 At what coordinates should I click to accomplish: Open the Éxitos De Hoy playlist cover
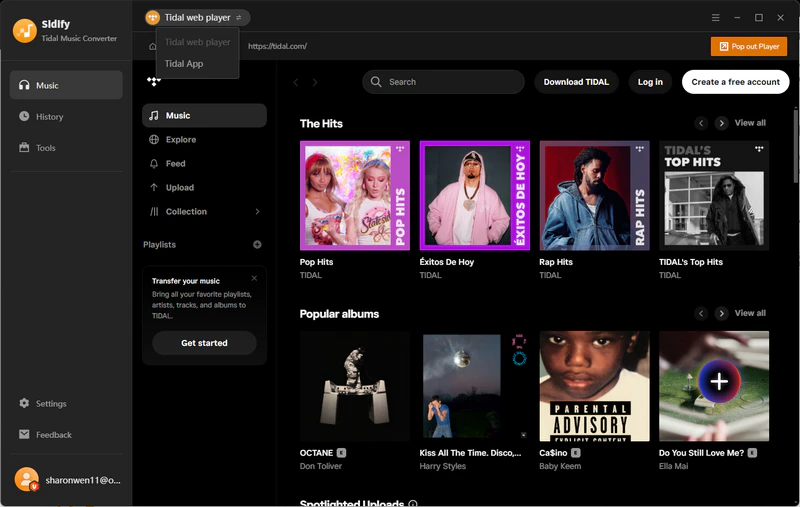[474, 195]
